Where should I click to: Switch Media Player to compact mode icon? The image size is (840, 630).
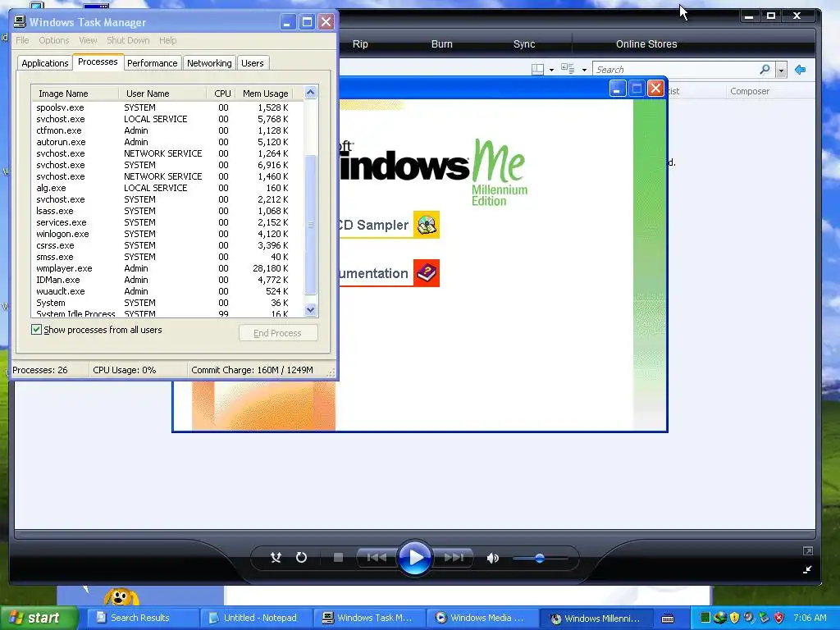pos(807,569)
